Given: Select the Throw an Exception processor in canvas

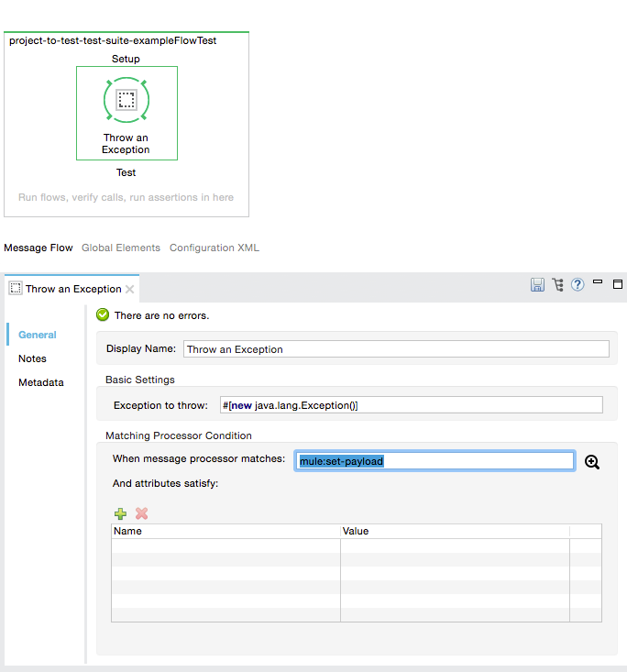Looking at the screenshot, I should point(126,102).
